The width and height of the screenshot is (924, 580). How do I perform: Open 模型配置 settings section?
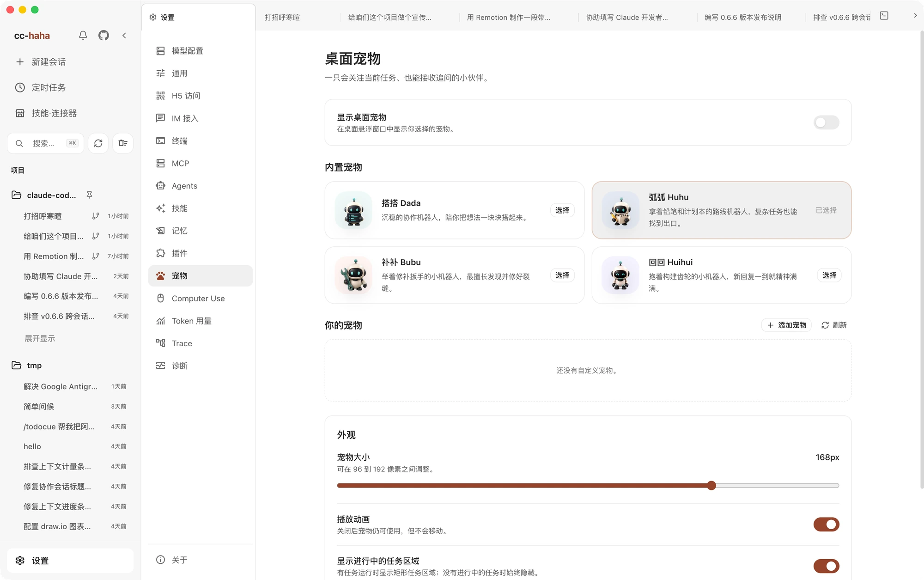(x=201, y=51)
